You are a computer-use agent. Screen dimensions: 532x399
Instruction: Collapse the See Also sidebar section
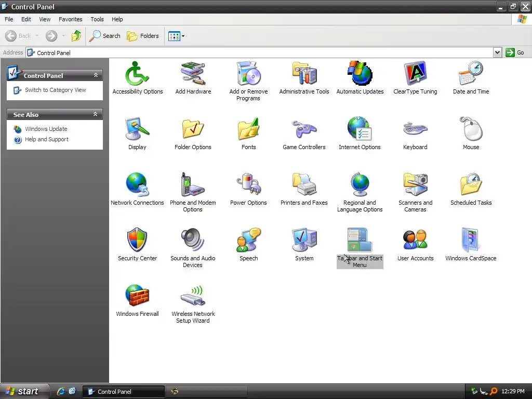coord(96,114)
